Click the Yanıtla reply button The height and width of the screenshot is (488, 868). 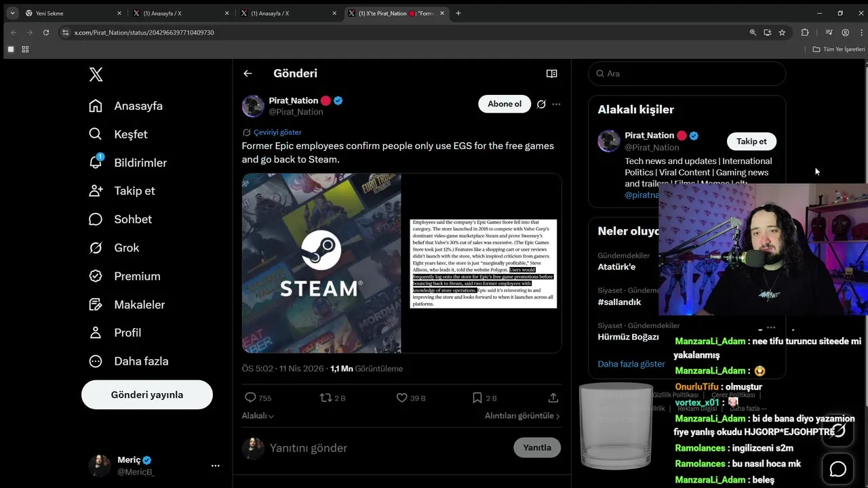(537, 447)
